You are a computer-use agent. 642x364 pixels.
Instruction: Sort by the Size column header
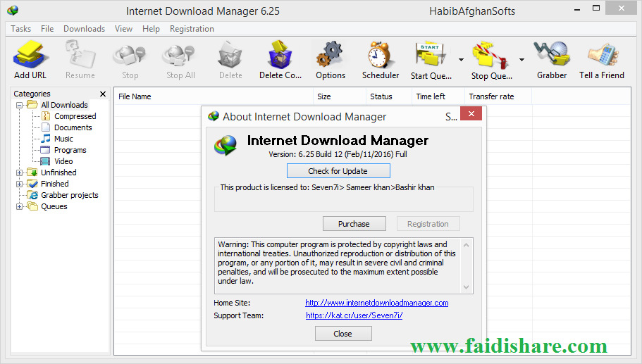click(x=340, y=96)
